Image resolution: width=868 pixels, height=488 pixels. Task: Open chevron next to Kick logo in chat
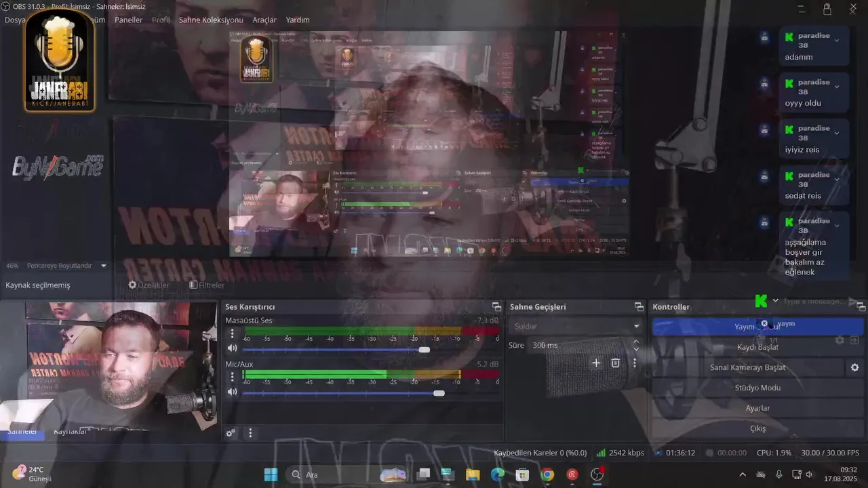click(x=775, y=301)
